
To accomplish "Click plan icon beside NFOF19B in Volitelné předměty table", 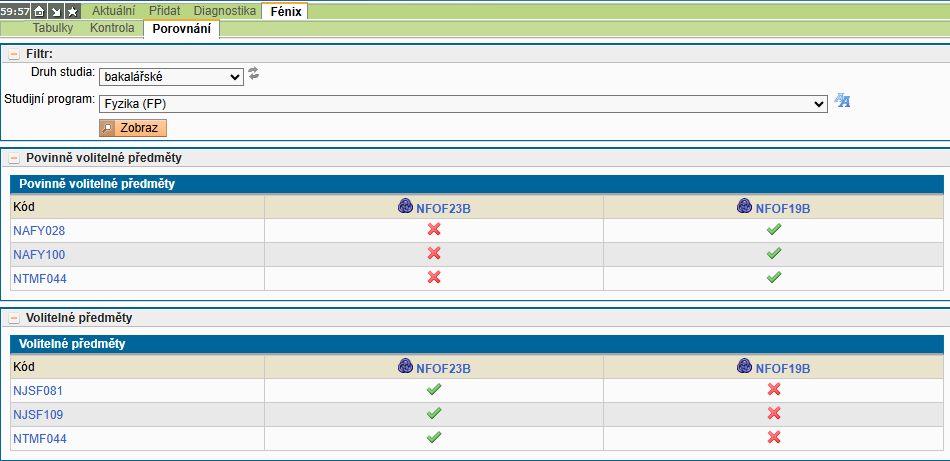I will pyautogui.click(x=744, y=367).
